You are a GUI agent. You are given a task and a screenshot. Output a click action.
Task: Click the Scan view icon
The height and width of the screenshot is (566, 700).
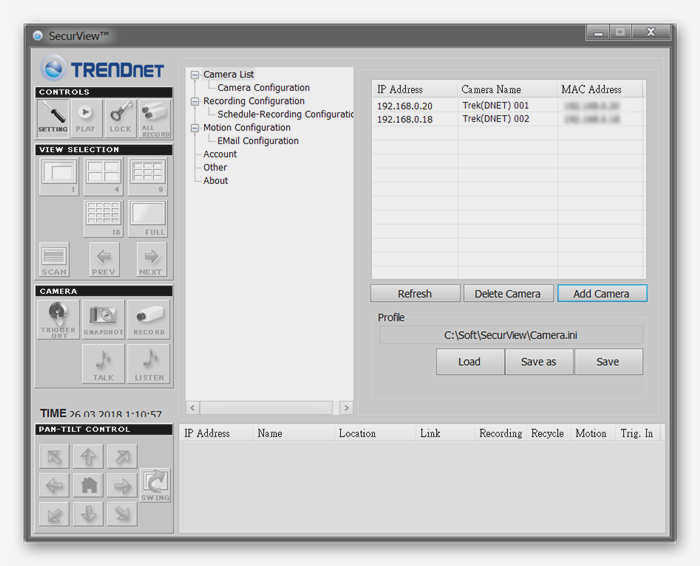coord(54,259)
